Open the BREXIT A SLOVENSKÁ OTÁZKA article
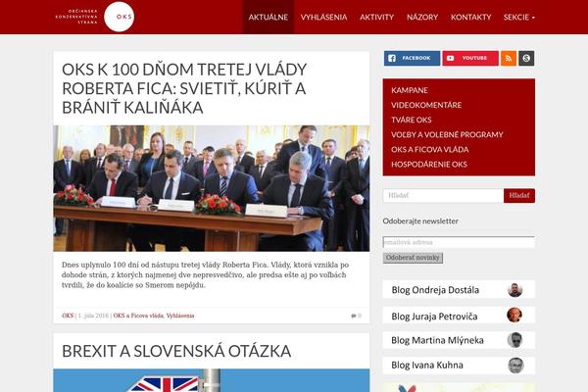The image size is (588, 392). [x=176, y=352]
